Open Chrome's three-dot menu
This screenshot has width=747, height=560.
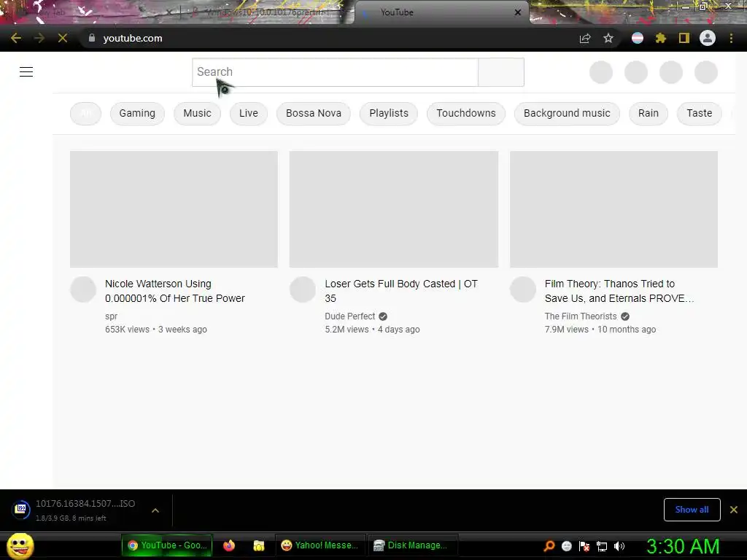[x=731, y=38]
